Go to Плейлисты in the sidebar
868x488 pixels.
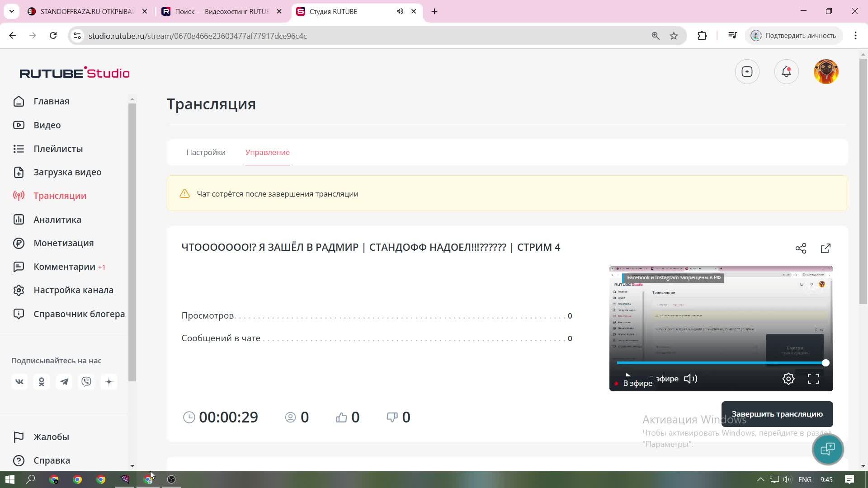coord(48,149)
